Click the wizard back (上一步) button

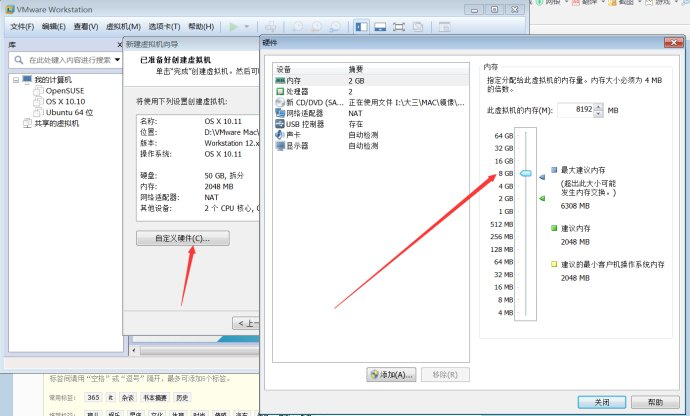point(246,324)
